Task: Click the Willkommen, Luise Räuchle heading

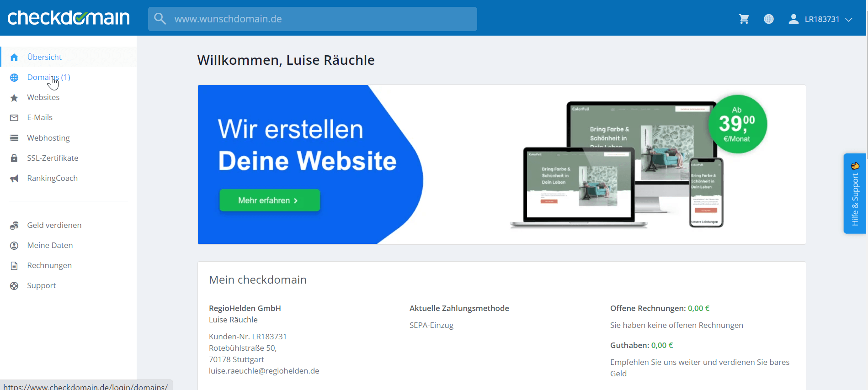Action: pos(286,60)
